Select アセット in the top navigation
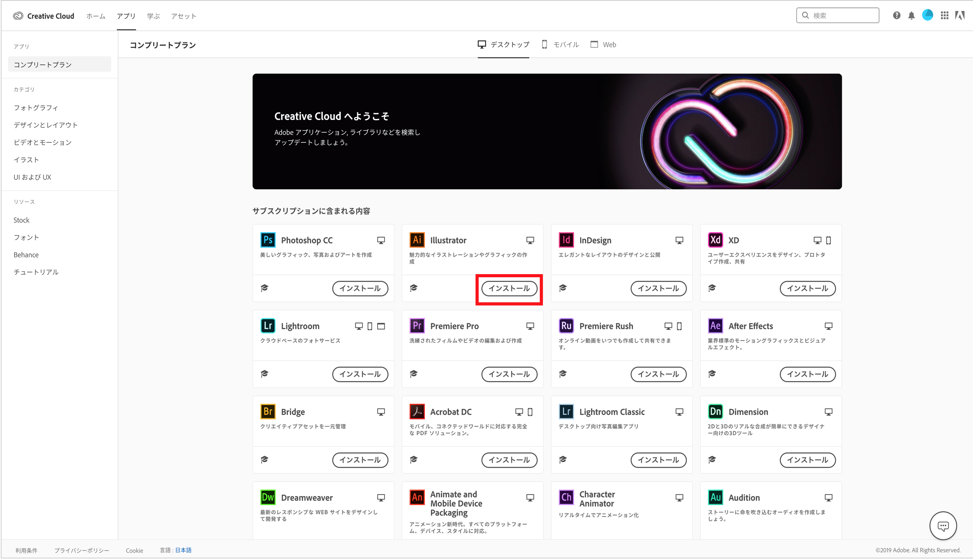The width and height of the screenshot is (973, 560). tap(183, 16)
